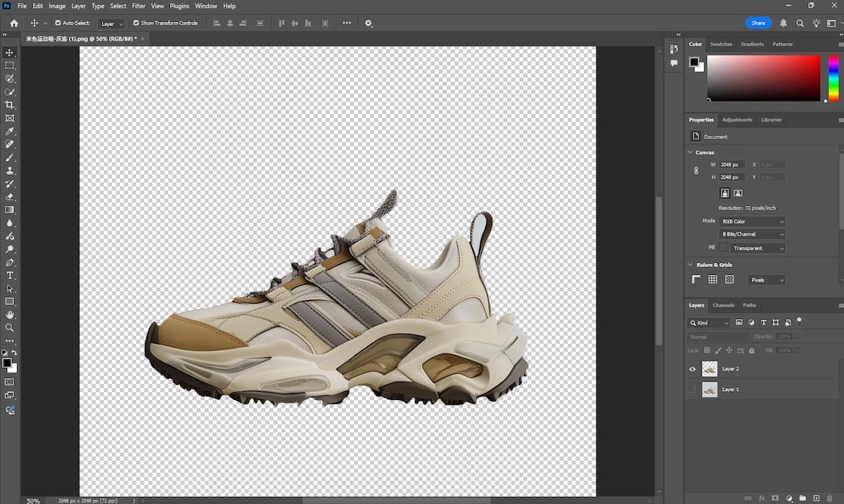
Task: Collapse the Rulers & Grids section
Action: (x=691, y=265)
